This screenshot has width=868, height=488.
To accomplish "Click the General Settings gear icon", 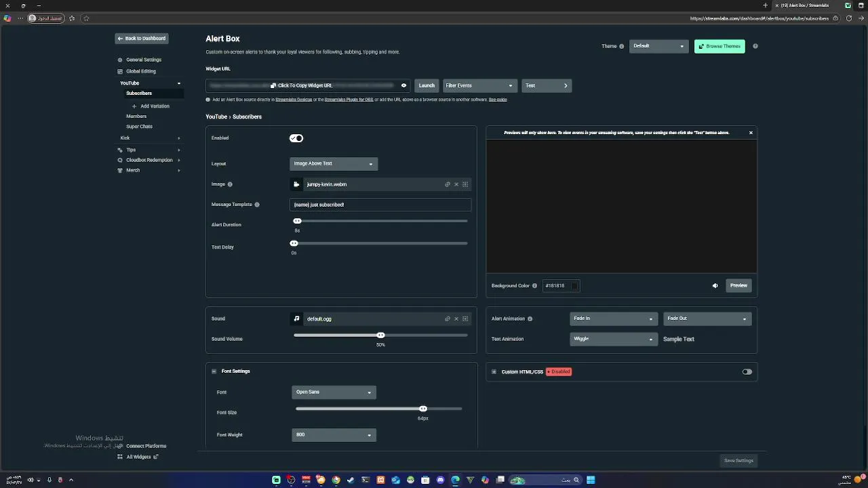I will (120, 60).
